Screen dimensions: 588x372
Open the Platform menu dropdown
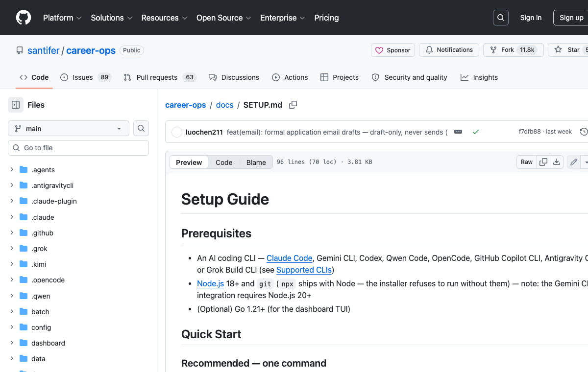pos(62,18)
